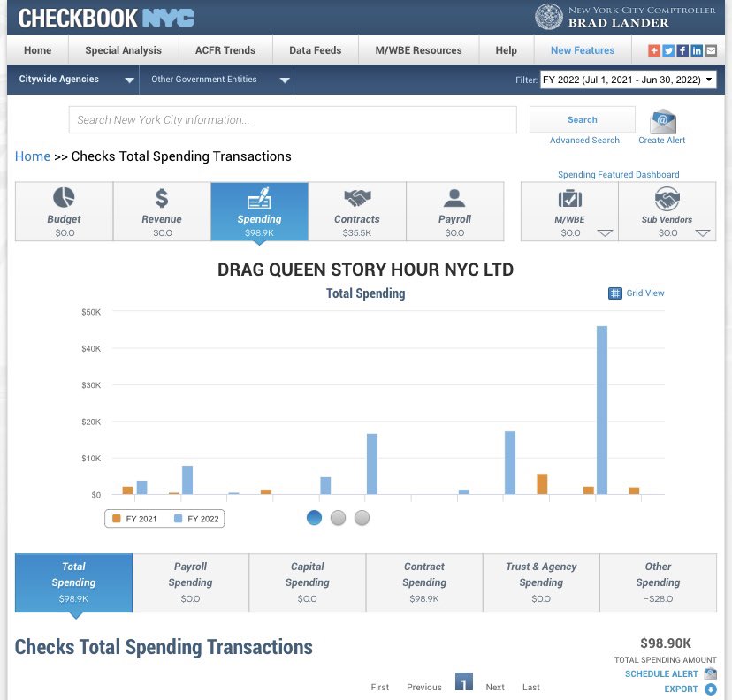Open the Spending Featured Dashboard link
The image size is (732, 700).
click(x=619, y=174)
